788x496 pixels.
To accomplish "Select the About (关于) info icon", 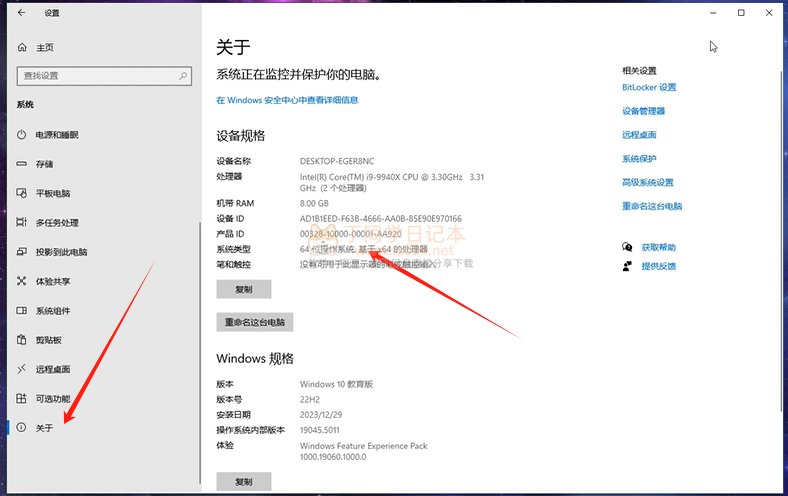I will coord(21,428).
